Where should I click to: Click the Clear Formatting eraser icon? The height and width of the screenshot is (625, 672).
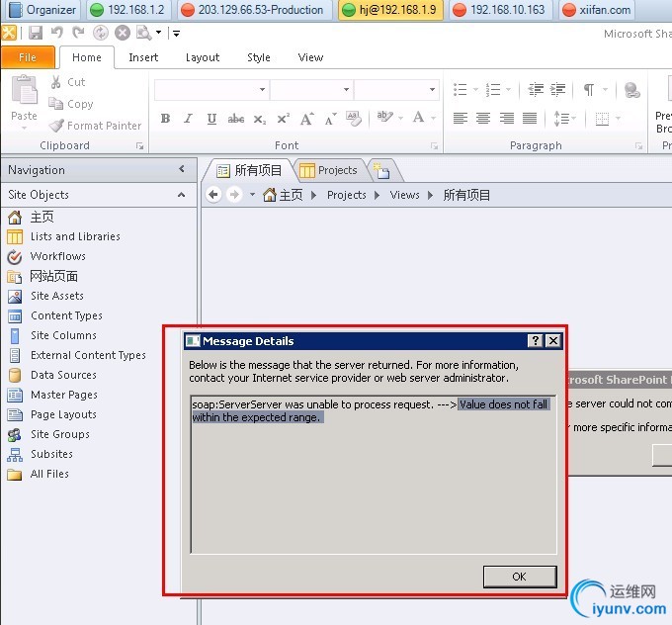point(354,119)
